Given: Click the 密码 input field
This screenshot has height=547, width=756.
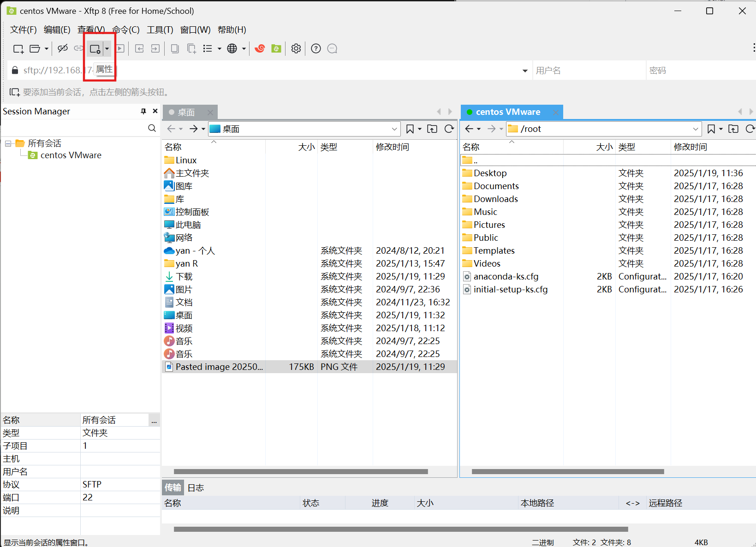Looking at the screenshot, I should 701,71.
